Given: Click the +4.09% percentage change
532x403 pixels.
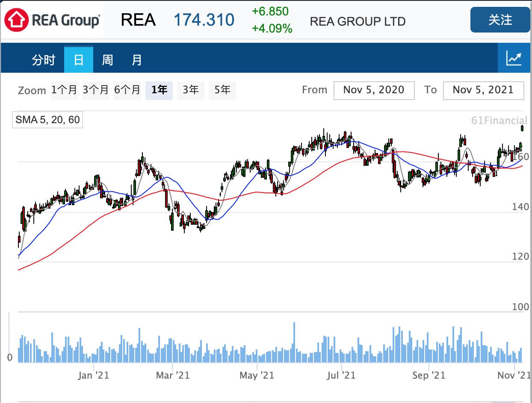Looking at the screenshot, I should (x=272, y=29).
